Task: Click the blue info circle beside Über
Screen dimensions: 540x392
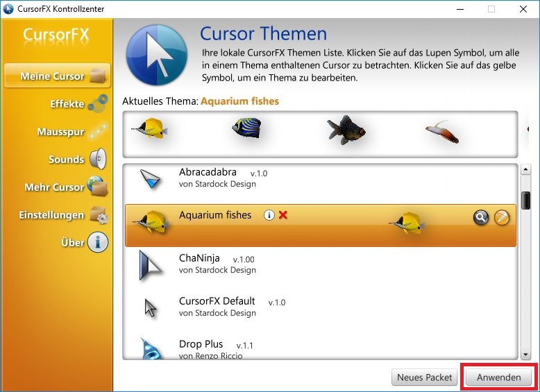Action: click(x=97, y=242)
